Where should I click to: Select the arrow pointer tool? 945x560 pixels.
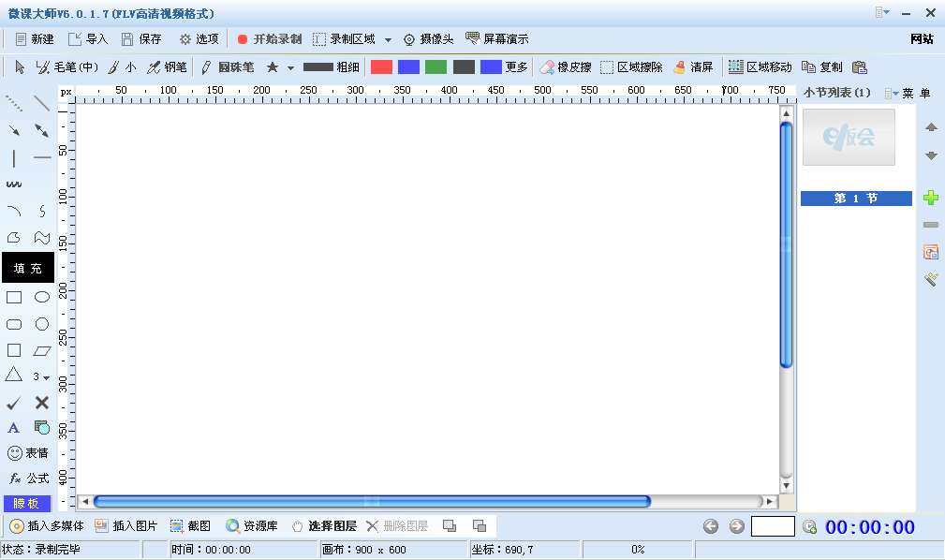(20, 67)
